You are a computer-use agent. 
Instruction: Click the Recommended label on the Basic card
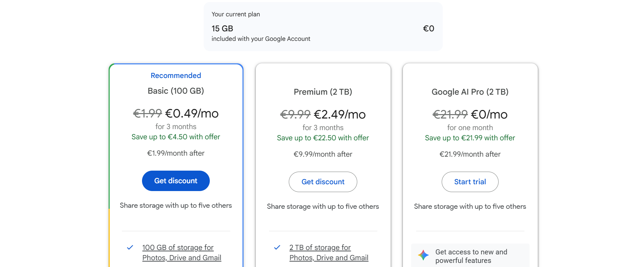click(176, 76)
